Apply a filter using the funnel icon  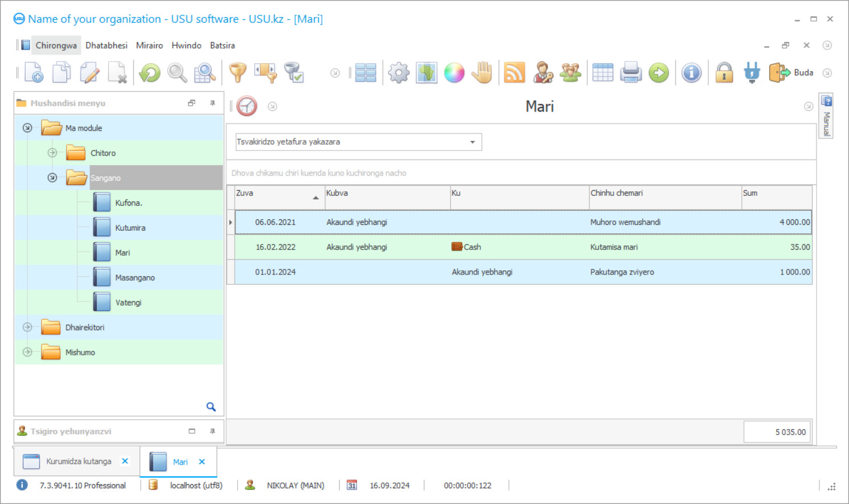point(237,72)
